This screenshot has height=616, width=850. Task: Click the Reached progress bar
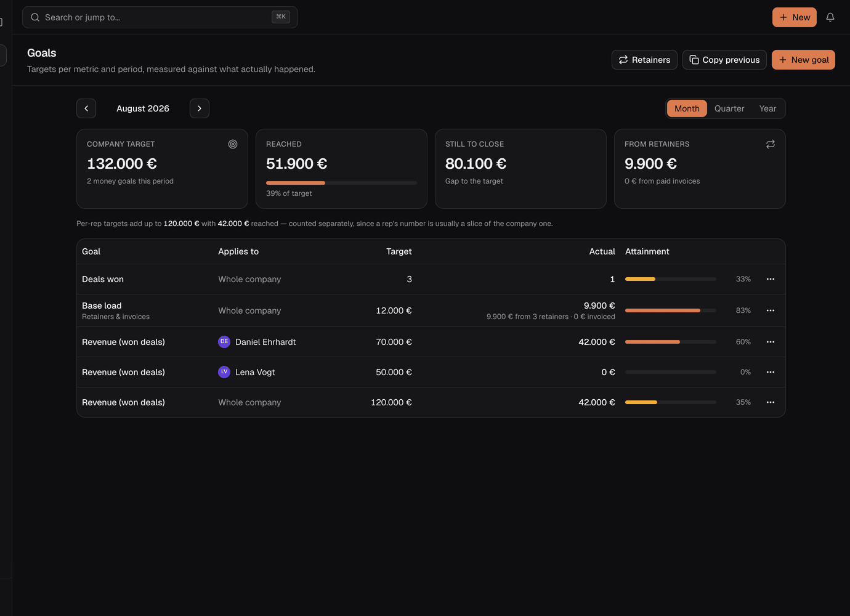tap(341, 183)
